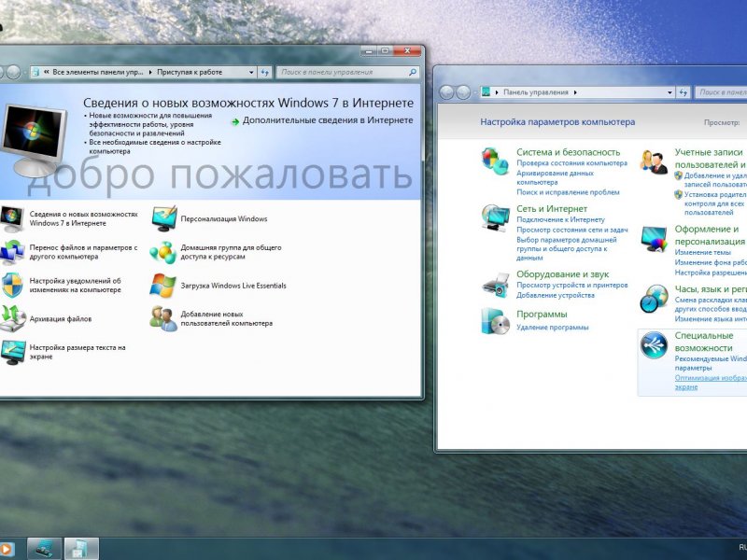Screen dimensions: 747x560
Task: Open the 'Программы' heading link
Action: pos(542,315)
